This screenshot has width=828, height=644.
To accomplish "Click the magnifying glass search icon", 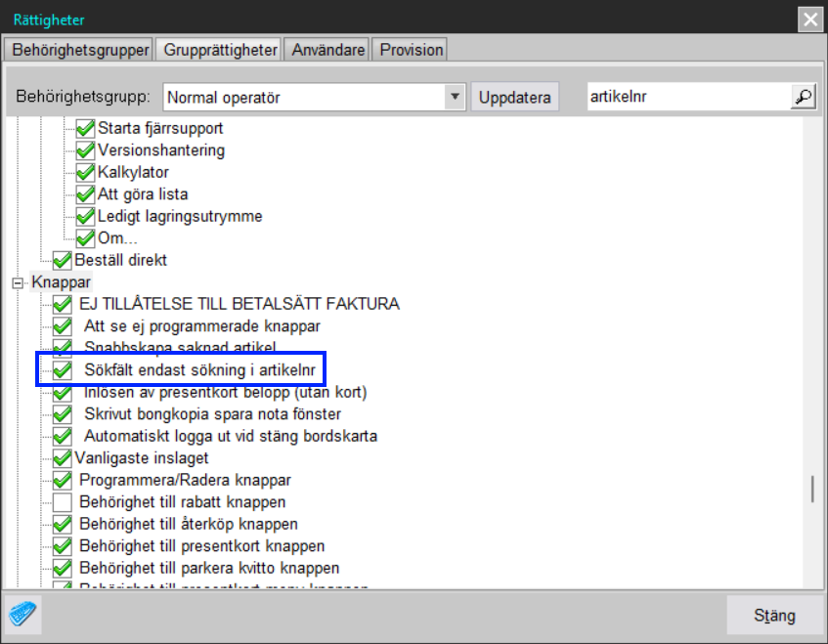I will [803, 97].
